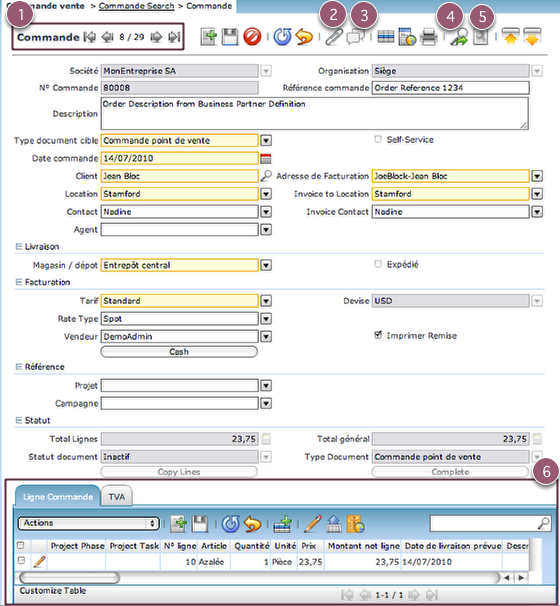Viewport: 560px width, 606px height.
Task: Toggle the Expédié checkbox
Action: [378, 264]
